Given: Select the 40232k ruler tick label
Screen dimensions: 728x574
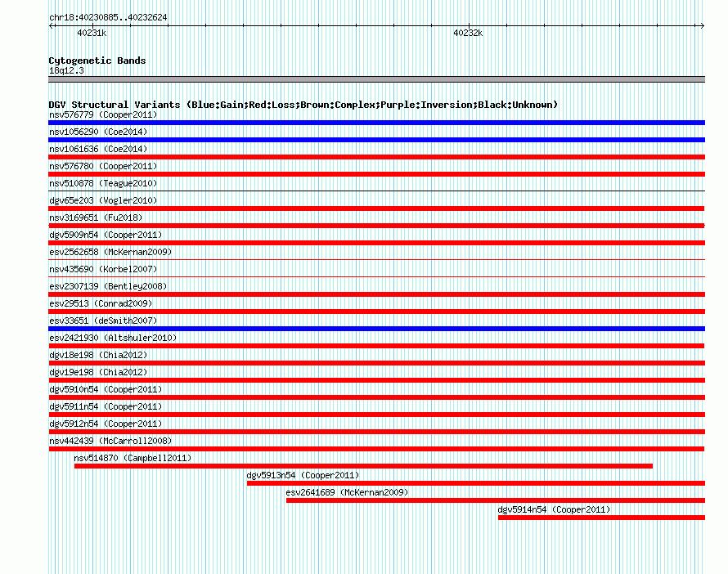Looking at the screenshot, I should point(468,33).
